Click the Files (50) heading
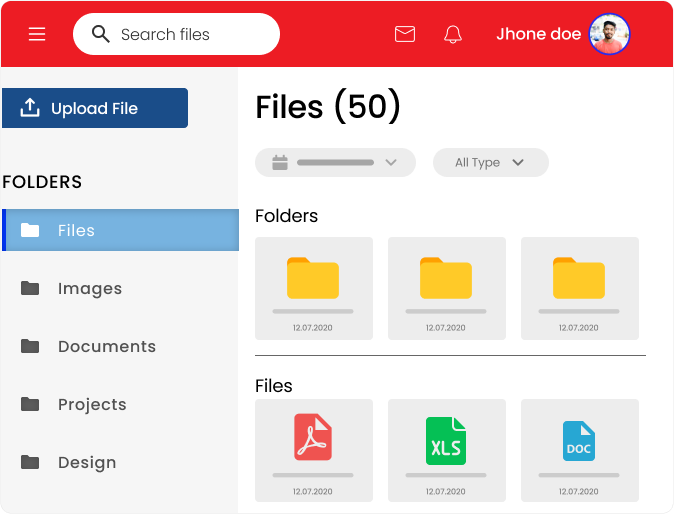 (328, 106)
